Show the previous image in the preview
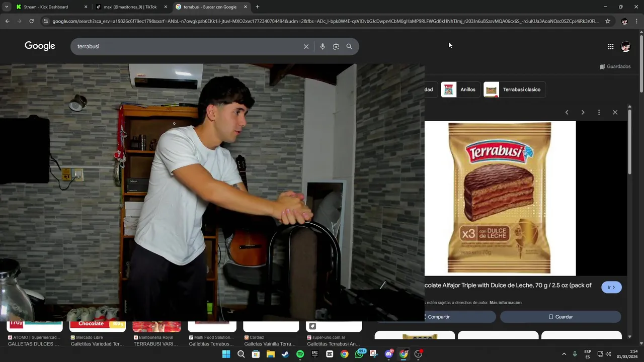 point(567,112)
